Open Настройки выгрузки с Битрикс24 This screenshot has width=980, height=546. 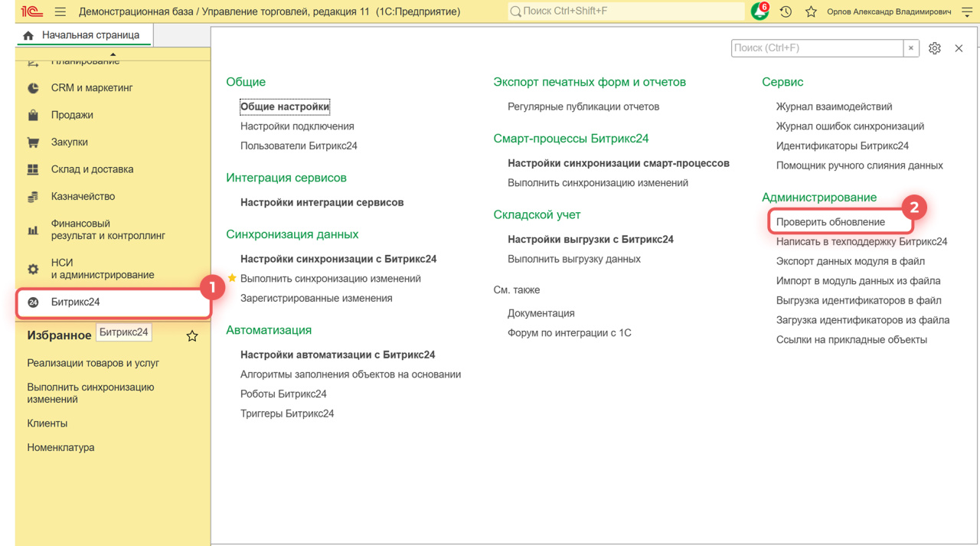click(x=590, y=240)
